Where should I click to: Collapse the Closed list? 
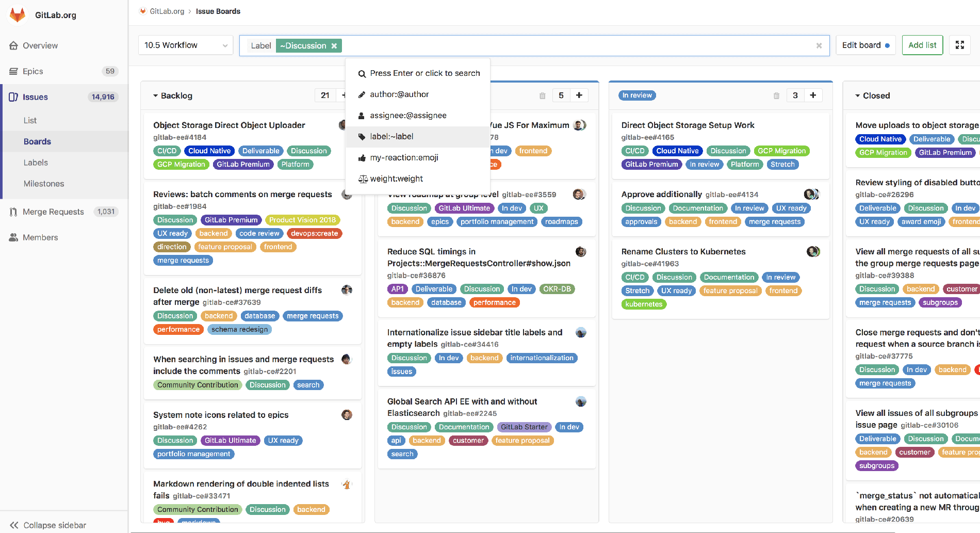[x=858, y=95]
